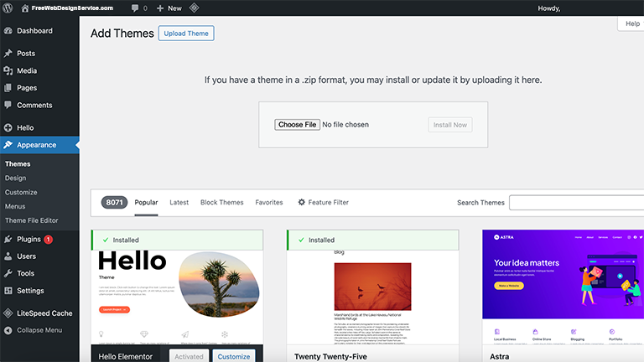Click the 'No file chosen' text
Image resolution: width=644 pixels, height=362 pixels.
click(345, 124)
